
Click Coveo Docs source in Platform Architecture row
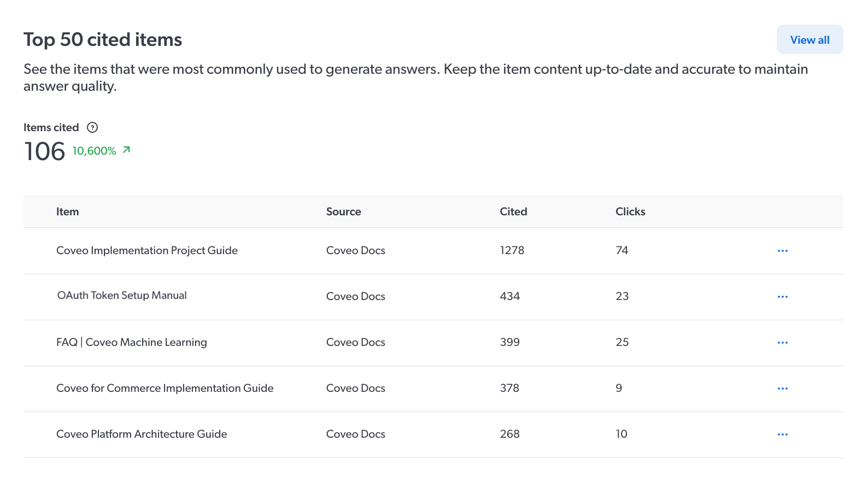356,434
